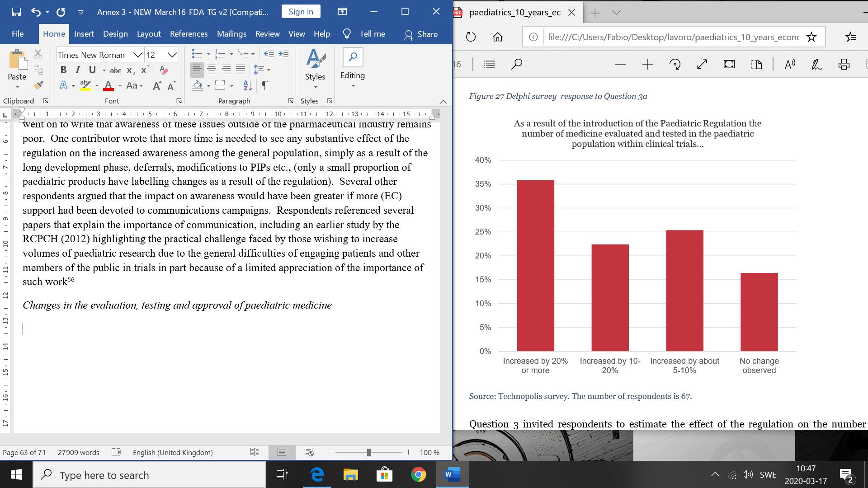Expand the font color dropdown arrow
The height and width of the screenshot is (488, 868).
(120, 85)
